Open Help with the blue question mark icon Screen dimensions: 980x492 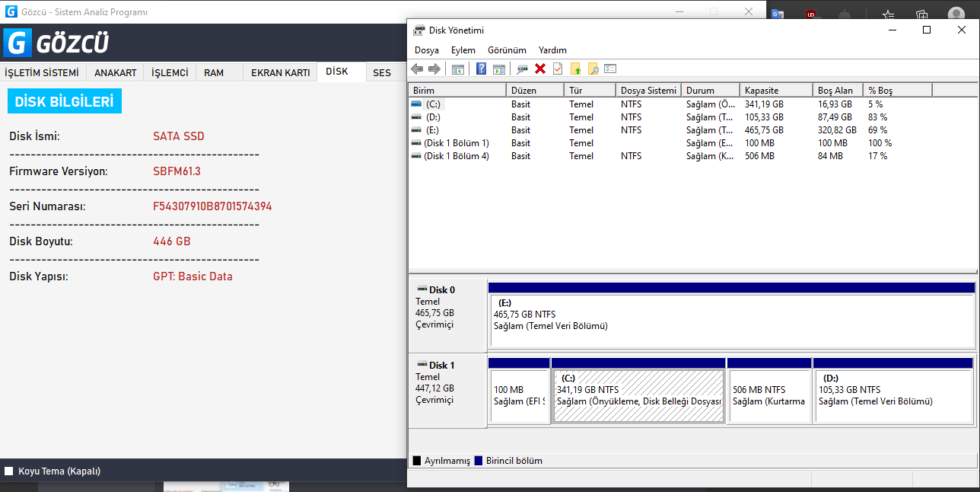[x=481, y=69]
